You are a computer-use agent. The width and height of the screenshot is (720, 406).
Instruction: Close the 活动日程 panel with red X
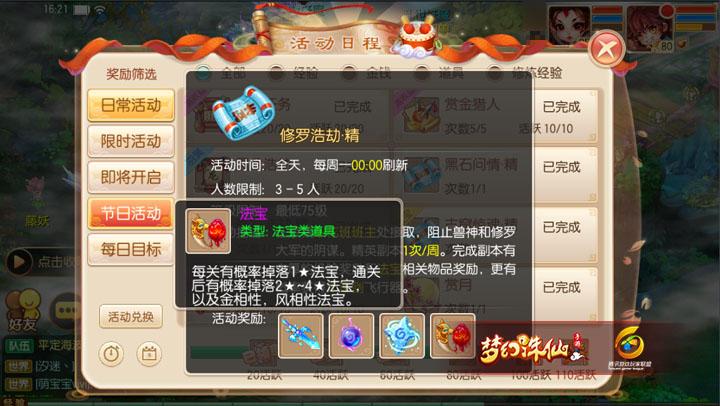pos(607,48)
